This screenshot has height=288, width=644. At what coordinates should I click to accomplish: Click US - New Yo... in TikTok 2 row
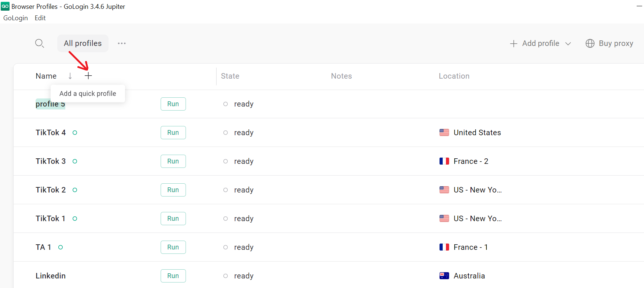477,190
